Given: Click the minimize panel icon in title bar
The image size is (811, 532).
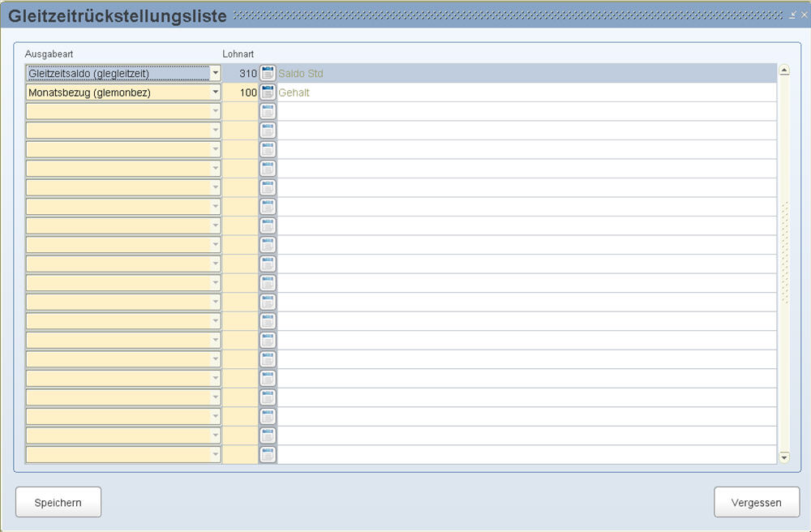Looking at the screenshot, I should (792, 15).
